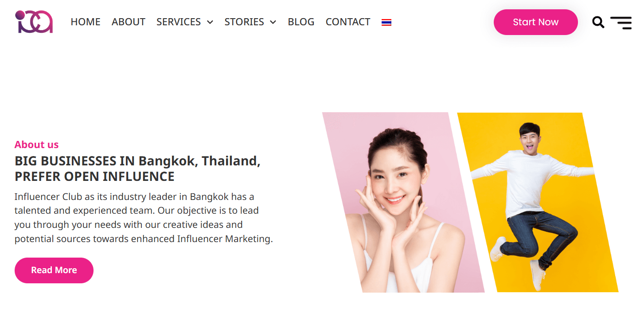The width and height of the screenshot is (644, 321).
Task: Click the BIG BUSINESSES IN Bangkok heading
Action: point(137,161)
